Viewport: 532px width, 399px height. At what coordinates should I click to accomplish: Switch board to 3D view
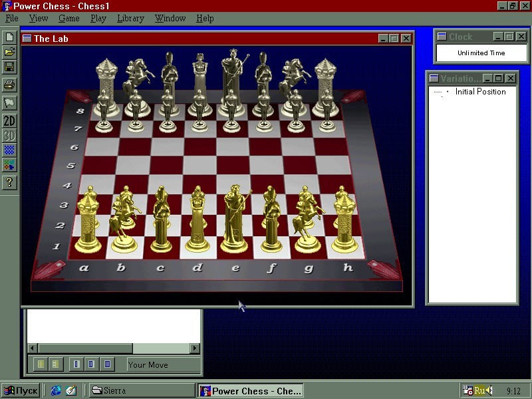(9, 136)
